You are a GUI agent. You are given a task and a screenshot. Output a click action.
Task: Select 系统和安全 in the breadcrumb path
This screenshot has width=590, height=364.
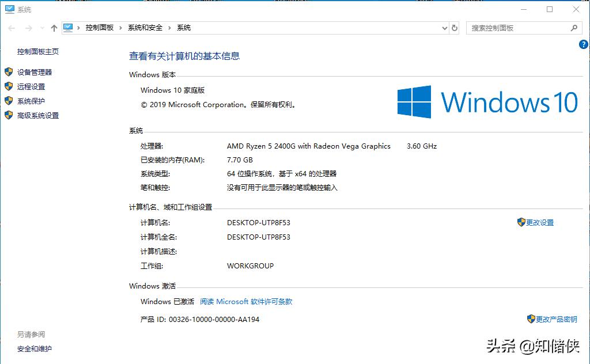click(x=146, y=27)
